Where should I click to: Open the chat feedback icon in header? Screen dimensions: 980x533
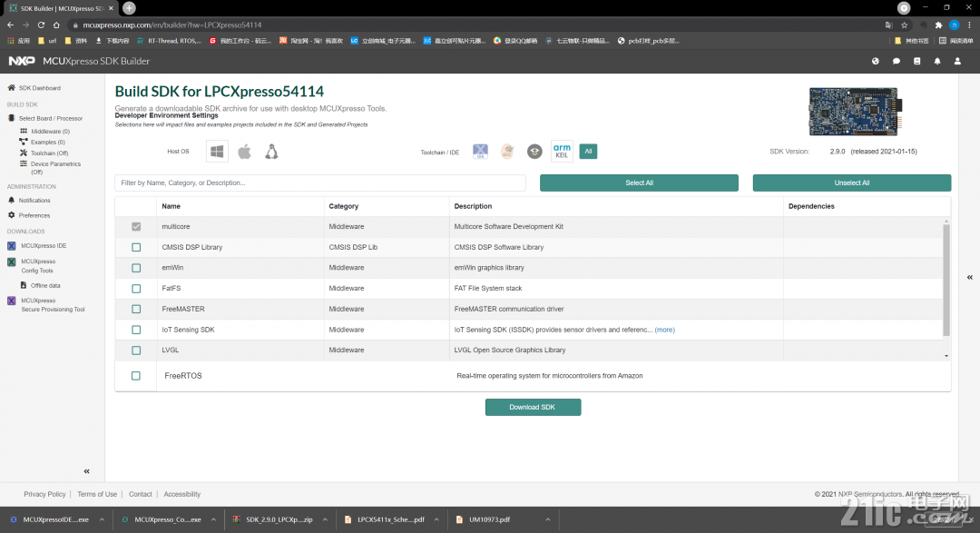(897, 62)
